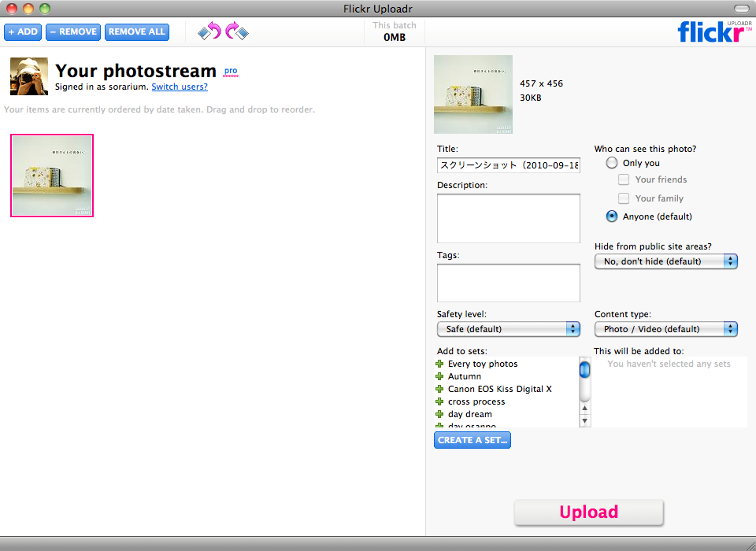This screenshot has height=551, width=756.
Task: Open Hide from public site areas dropdown
Action: point(666,261)
